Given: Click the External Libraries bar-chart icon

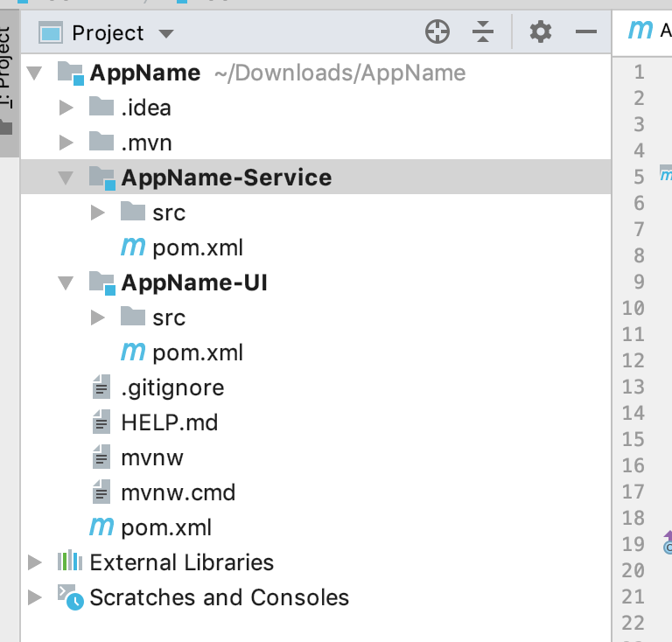Looking at the screenshot, I should [69, 562].
